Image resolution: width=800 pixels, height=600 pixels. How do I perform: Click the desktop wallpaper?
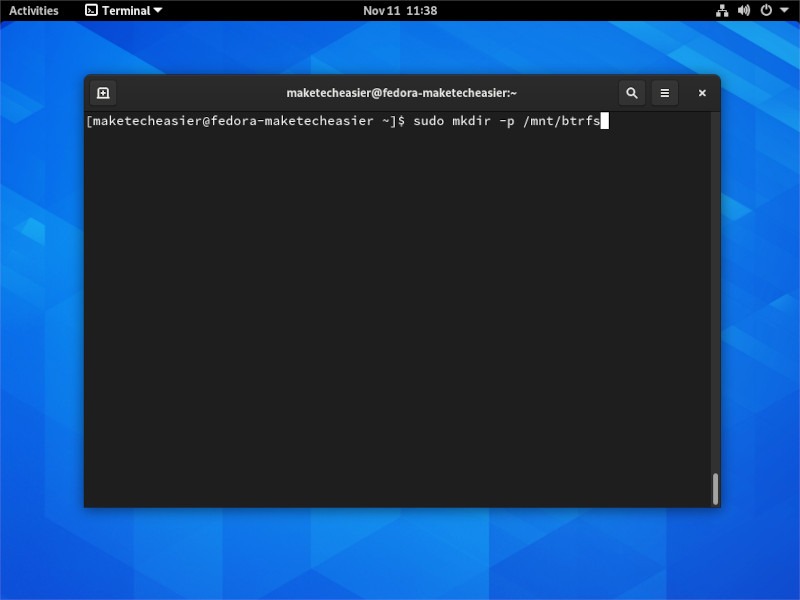400,560
